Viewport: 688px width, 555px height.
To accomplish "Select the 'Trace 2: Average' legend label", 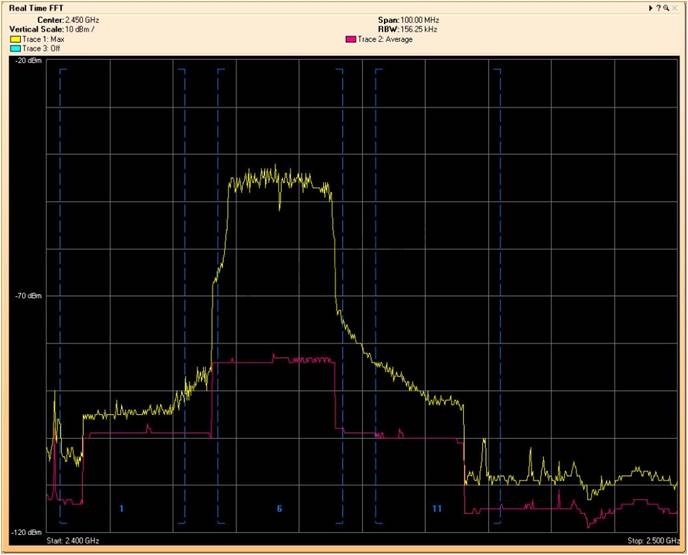I will [385, 39].
